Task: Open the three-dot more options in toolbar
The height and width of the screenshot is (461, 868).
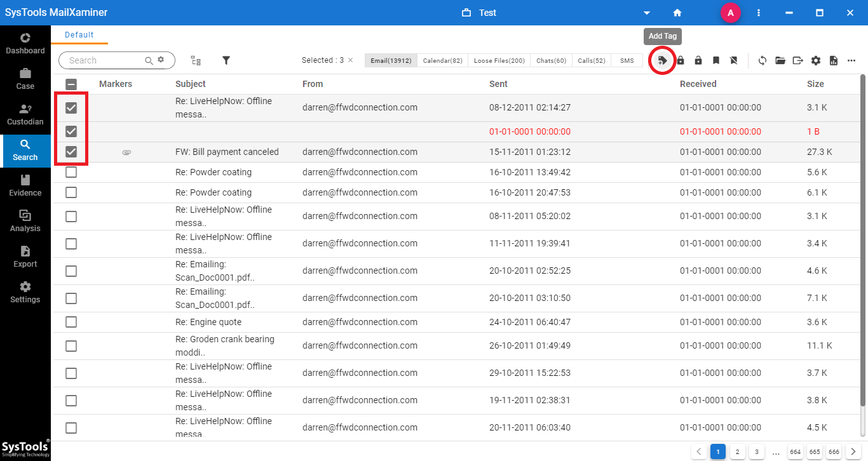Action: tap(851, 60)
